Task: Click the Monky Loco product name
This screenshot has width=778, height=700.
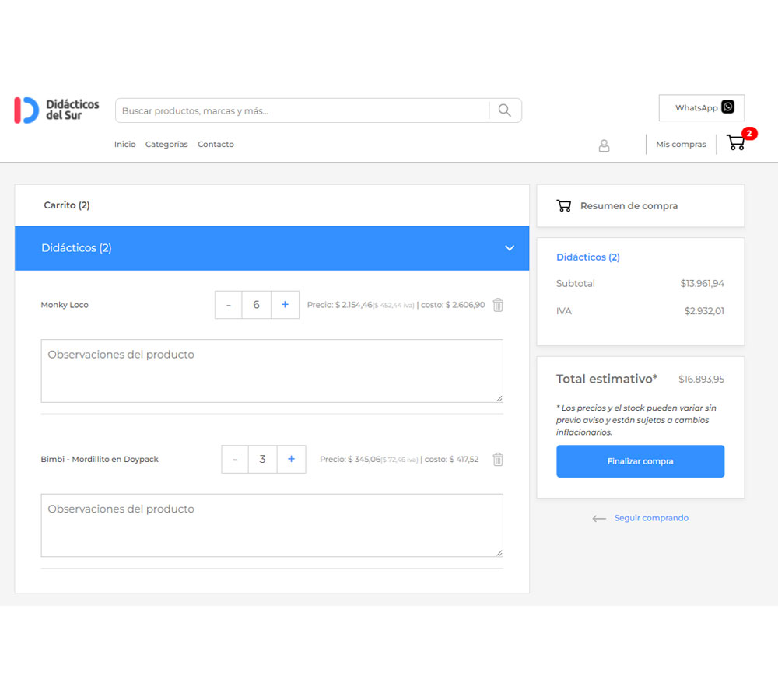Action: point(65,305)
